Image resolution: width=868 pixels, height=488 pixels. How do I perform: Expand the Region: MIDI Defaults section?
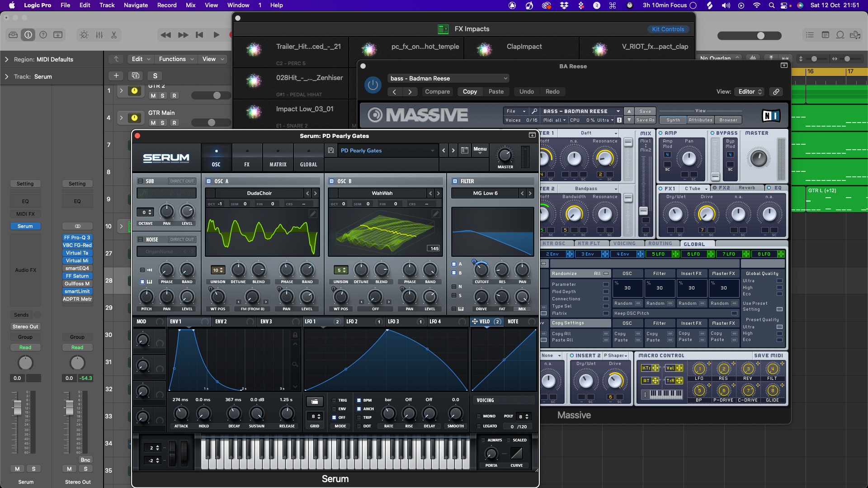tap(6, 59)
